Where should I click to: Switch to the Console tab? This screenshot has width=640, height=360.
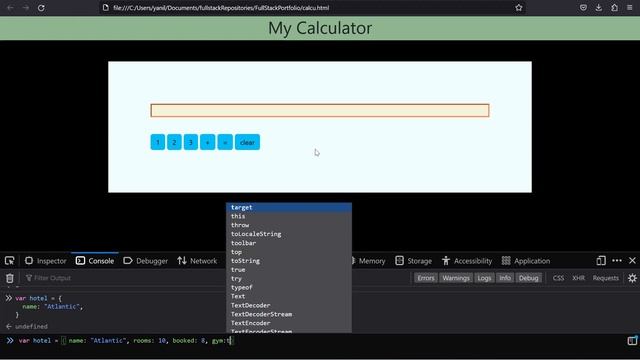point(95,261)
